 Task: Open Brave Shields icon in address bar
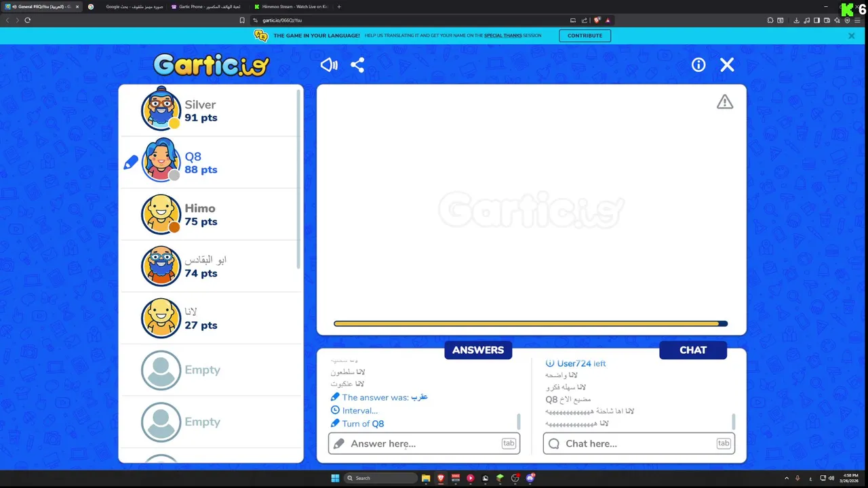[x=597, y=20]
